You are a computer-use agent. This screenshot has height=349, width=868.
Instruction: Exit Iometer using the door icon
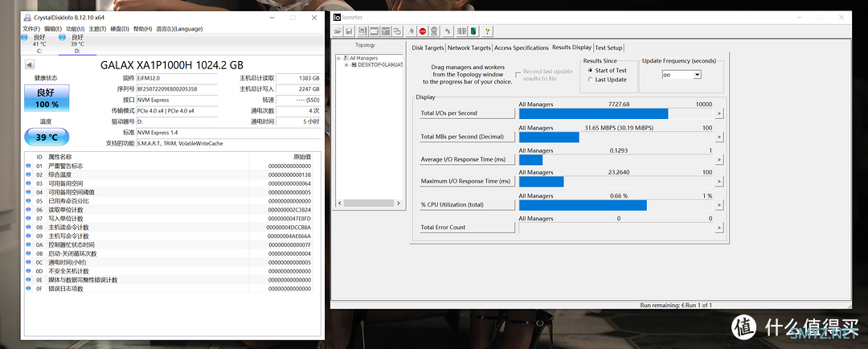tap(473, 31)
